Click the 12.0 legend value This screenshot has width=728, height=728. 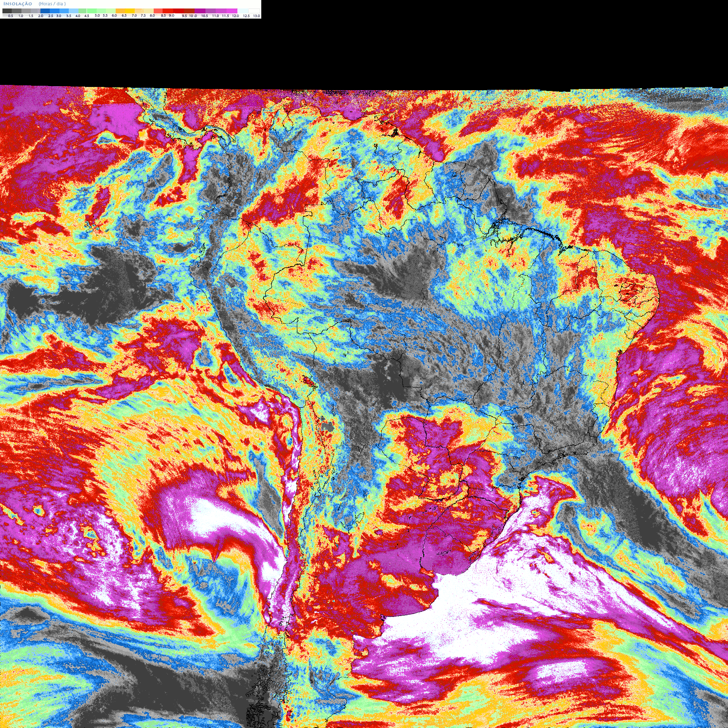[x=235, y=16]
